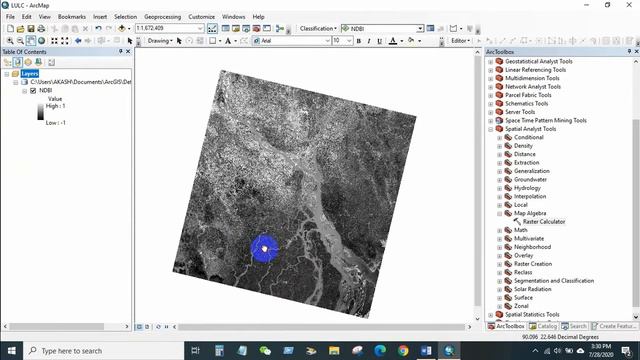640x360 pixels.
Task: Select the Pan tool
Action: point(31,41)
